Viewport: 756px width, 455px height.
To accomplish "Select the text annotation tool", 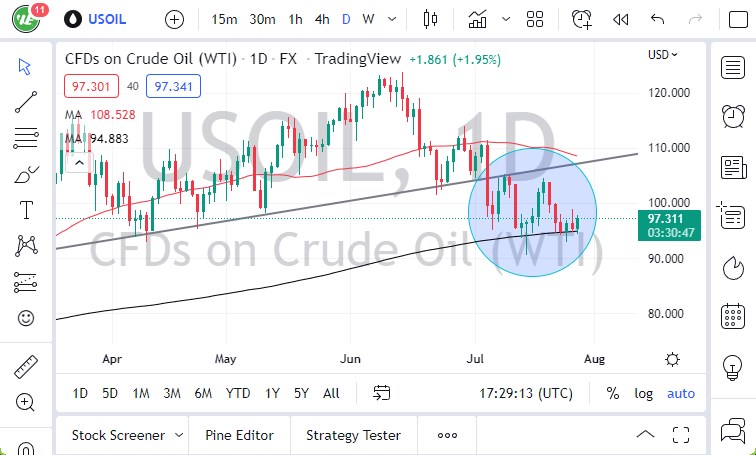I will [x=26, y=210].
